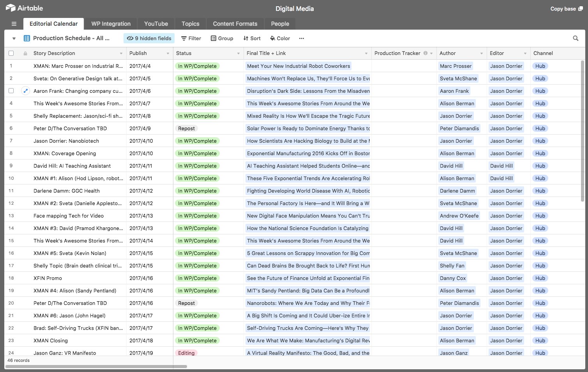Click Editing status in row 24
Image resolution: width=588 pixels, height=372 pixels.
186,353
